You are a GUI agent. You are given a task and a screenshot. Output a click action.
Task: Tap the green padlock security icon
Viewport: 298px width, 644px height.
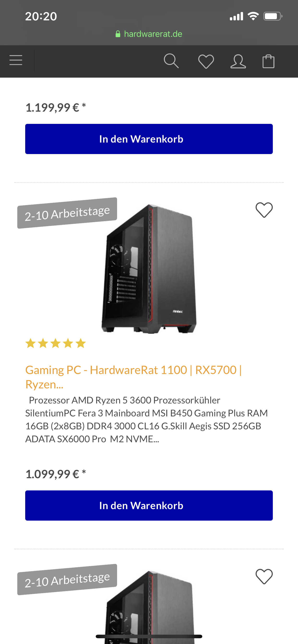coord(118,34)
